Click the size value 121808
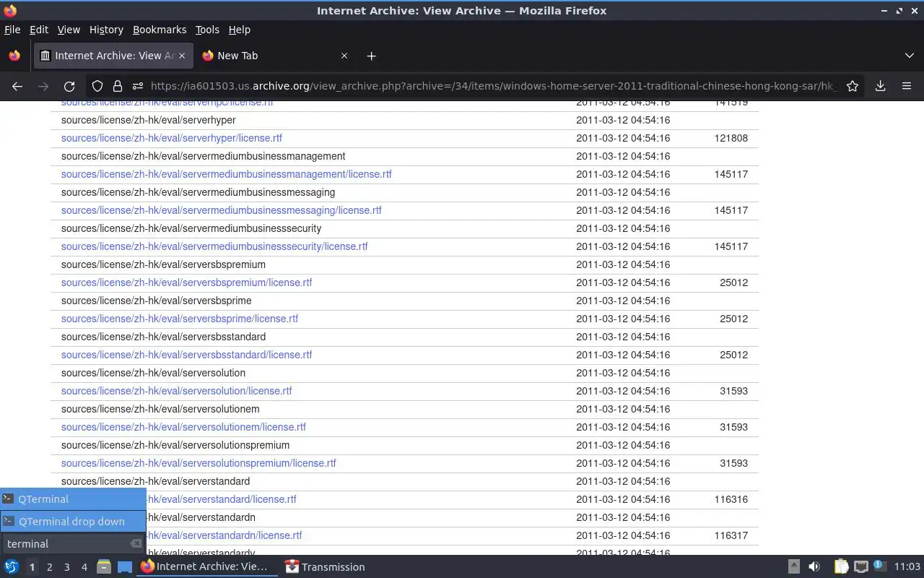Screen dimensions: 924x578 click(x=731, y=138)
